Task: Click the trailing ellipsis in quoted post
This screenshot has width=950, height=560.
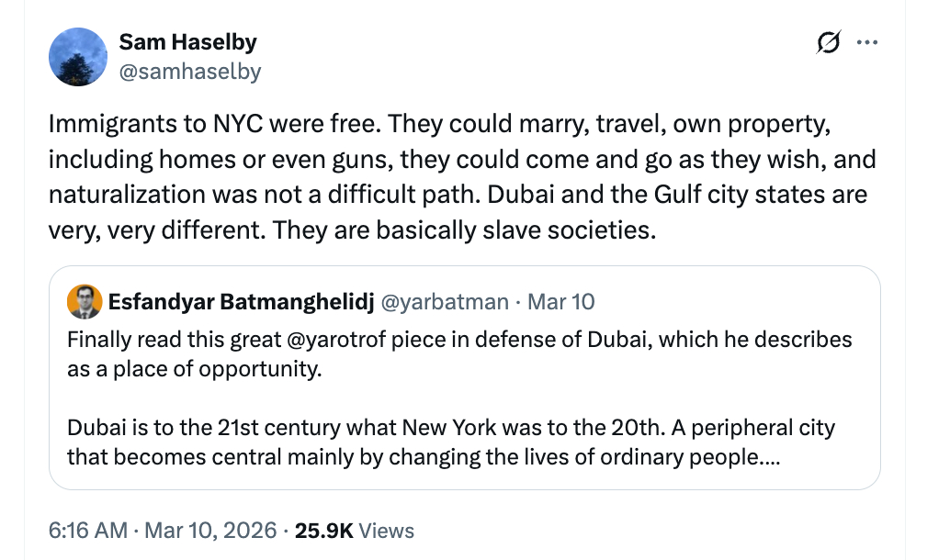Action: pyautogui.click(x=766, y=456)
